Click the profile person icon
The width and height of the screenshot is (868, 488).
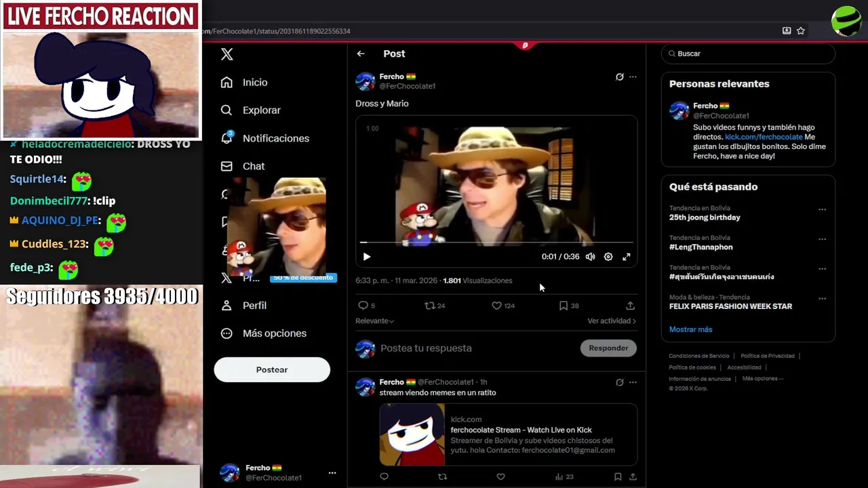pyautogui.click(x=227, y=306)
